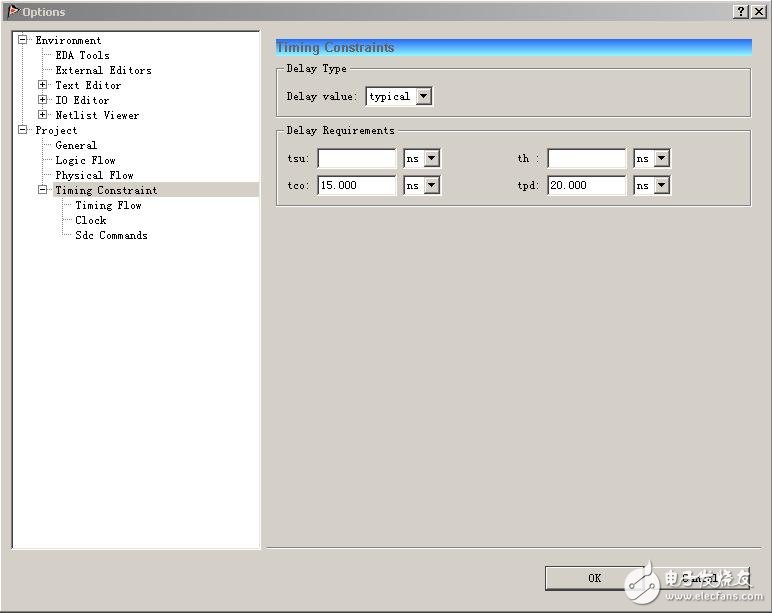The height and width of the screenshot is (613, 772).
Task: Open the General project settings
Action: pyautogui.click(x=76, y=145)
